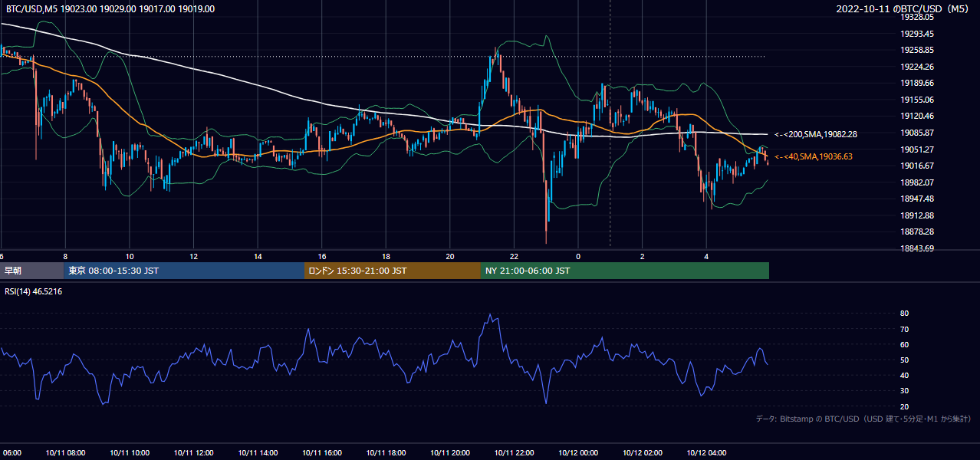The height and width of the screenshot is (460, 980).
Task: Click RSI scale value 60
Action: coord(905,344)
